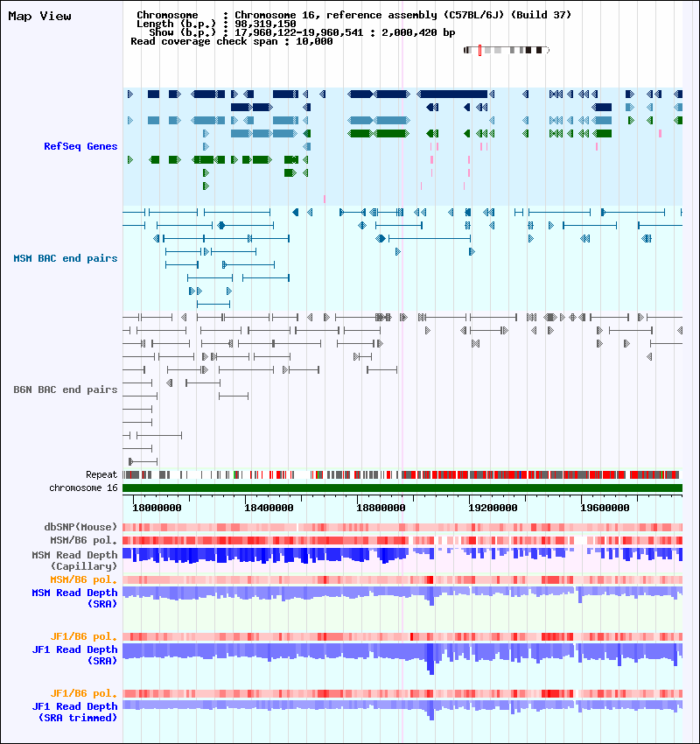Screen dimensions: 700x744
Task: Click the 18800000 ruler position
Action: (x=381, y=508)
